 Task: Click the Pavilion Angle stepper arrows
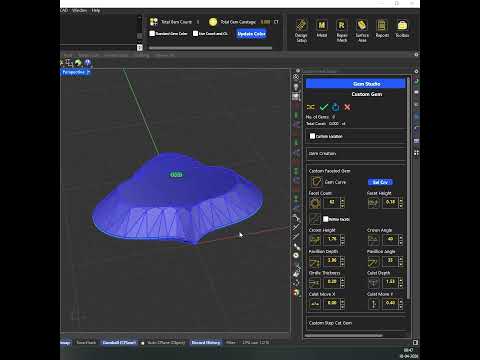(x=401, y=261)
